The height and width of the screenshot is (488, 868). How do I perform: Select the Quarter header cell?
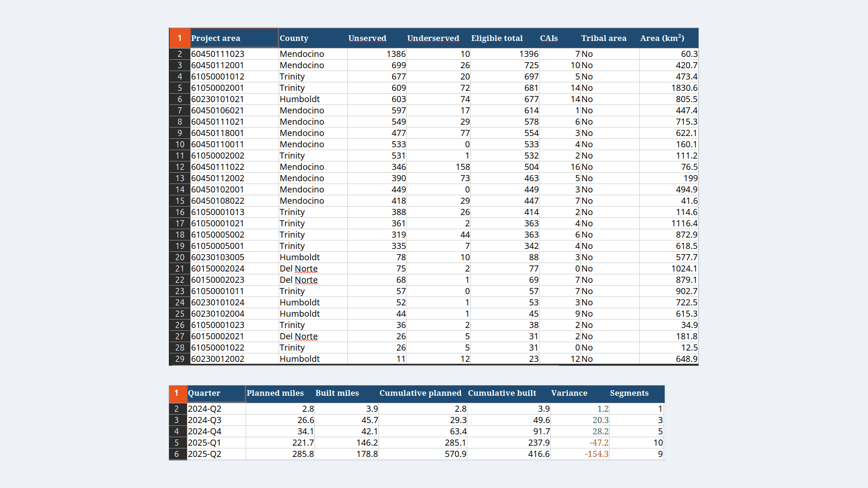217,393
